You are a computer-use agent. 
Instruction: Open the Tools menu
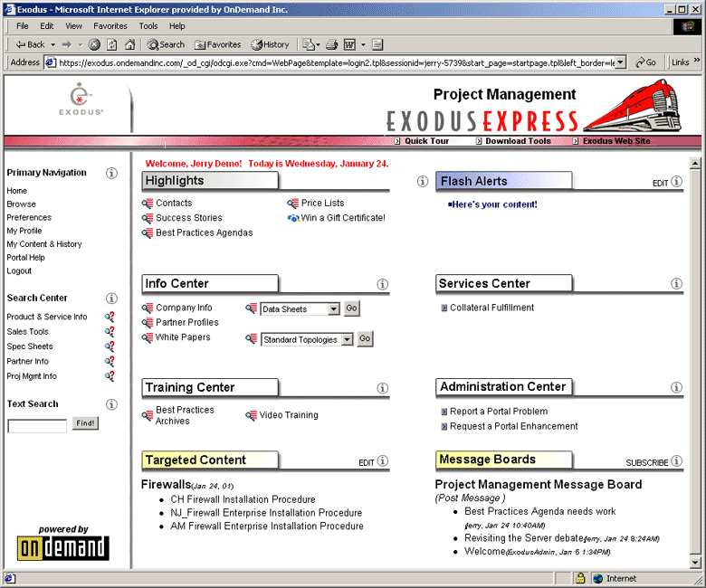[148, 26]
